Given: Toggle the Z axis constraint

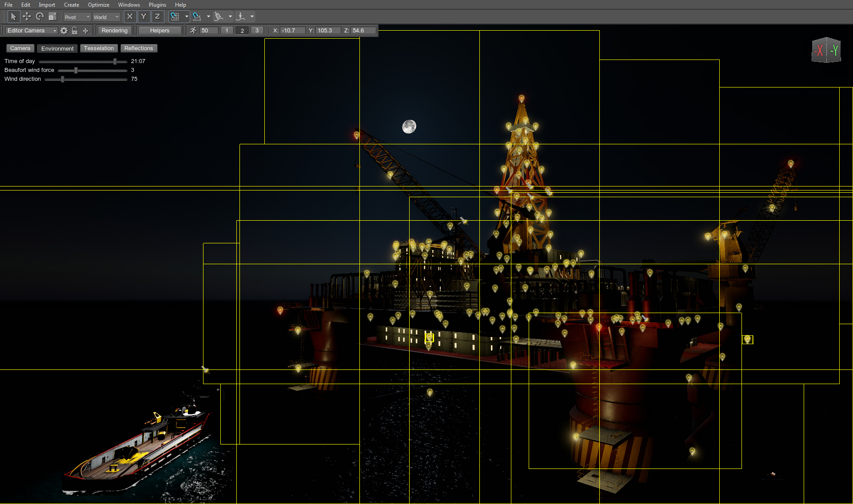Looking at the screenshot, I should click(157, 16).
